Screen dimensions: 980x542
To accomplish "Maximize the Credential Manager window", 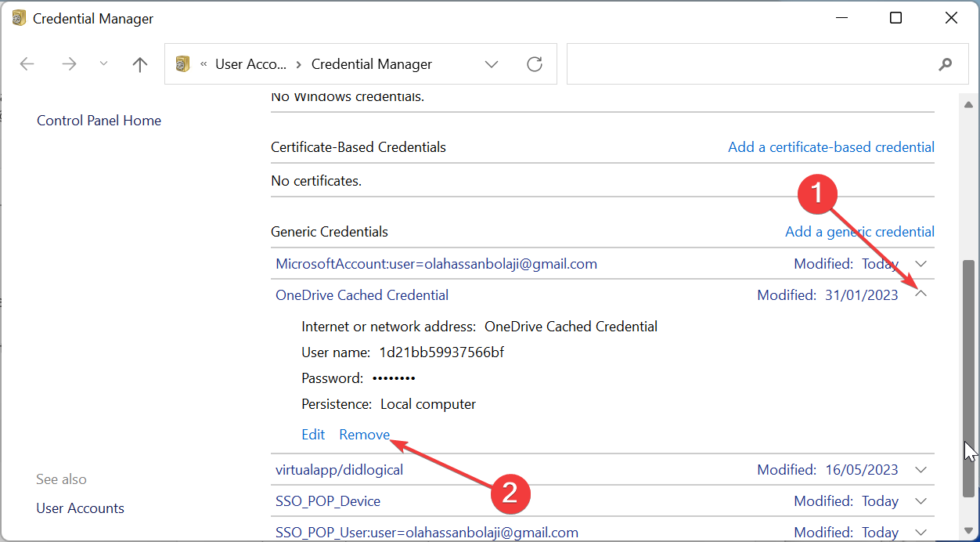I will click(x=896, y=18).
